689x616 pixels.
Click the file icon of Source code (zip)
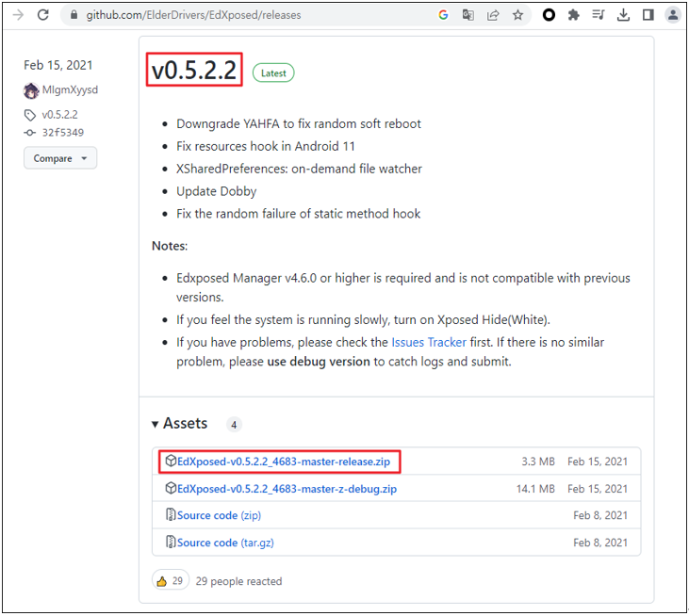171,514
